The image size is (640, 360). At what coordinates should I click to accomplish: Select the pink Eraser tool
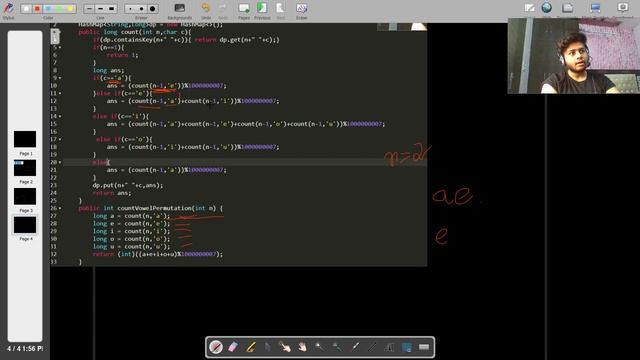coord(233,347)
